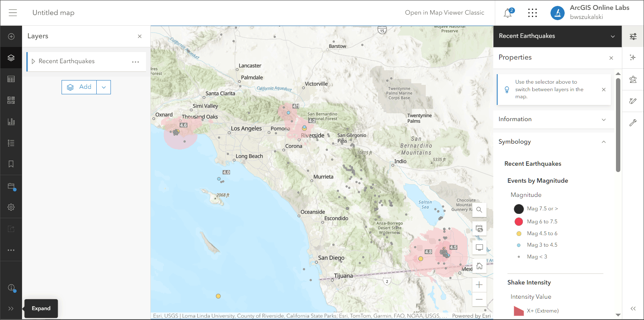Click the monitor icon button on the map
This screenshot has width=644, height=320.
point(479,247)
